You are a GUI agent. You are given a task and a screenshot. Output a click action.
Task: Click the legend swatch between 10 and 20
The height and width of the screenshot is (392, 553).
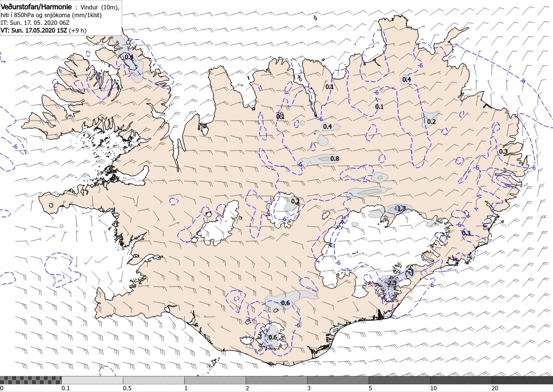(x=460, y=380)
